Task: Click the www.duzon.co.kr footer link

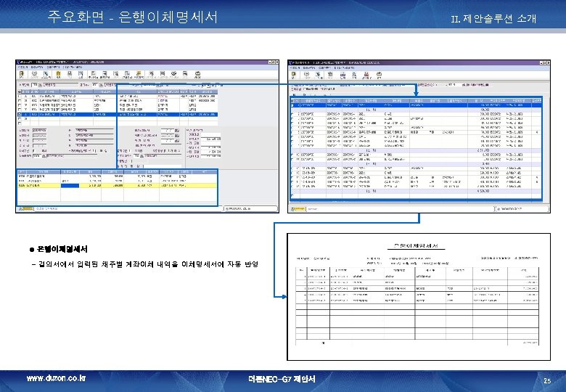Action: tap(56, 378)
